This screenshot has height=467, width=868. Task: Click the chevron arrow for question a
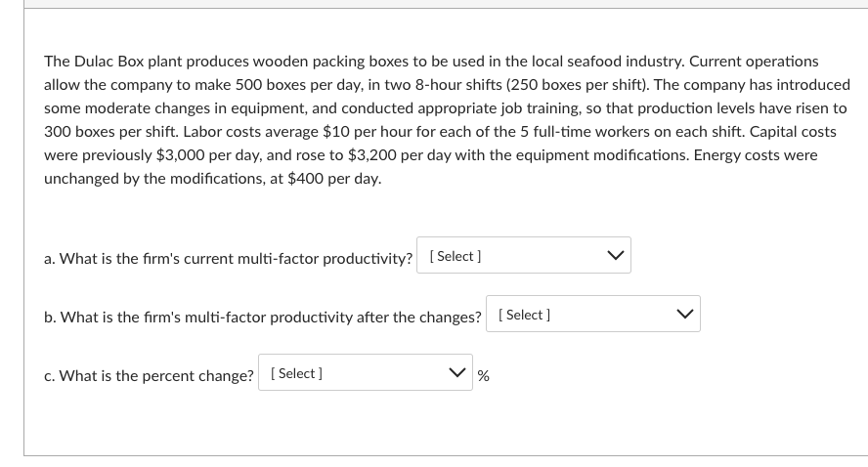tap(615, 256)
